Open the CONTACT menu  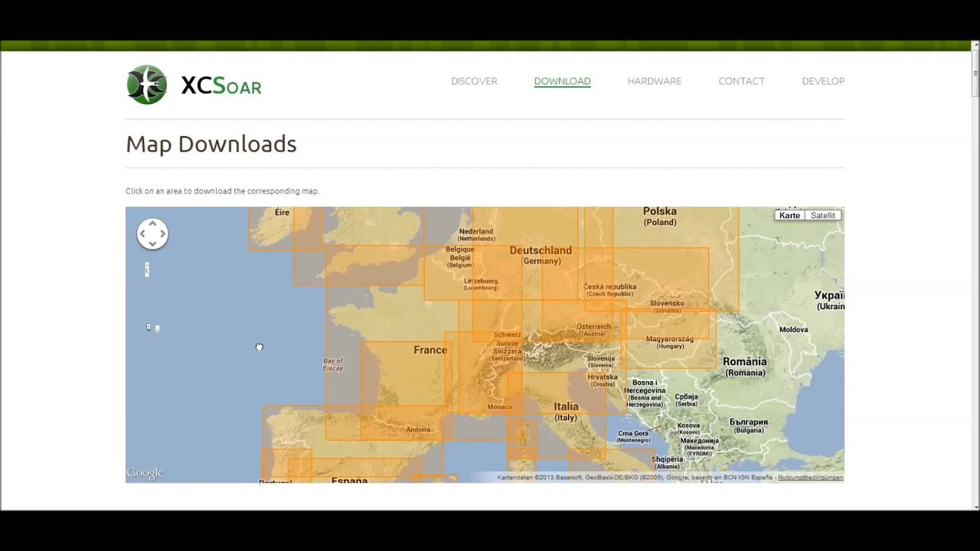coord(741,81)
